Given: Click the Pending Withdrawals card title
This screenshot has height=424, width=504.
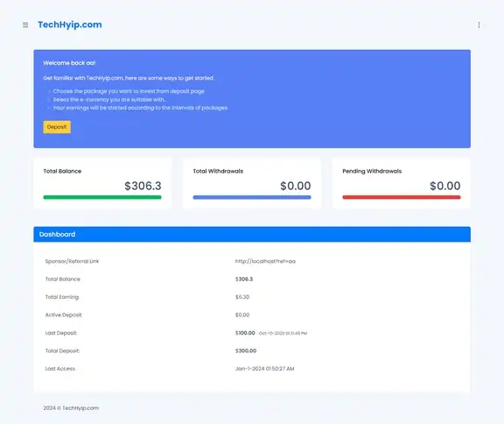Looking at the screenshot, I should click(372, 171).
